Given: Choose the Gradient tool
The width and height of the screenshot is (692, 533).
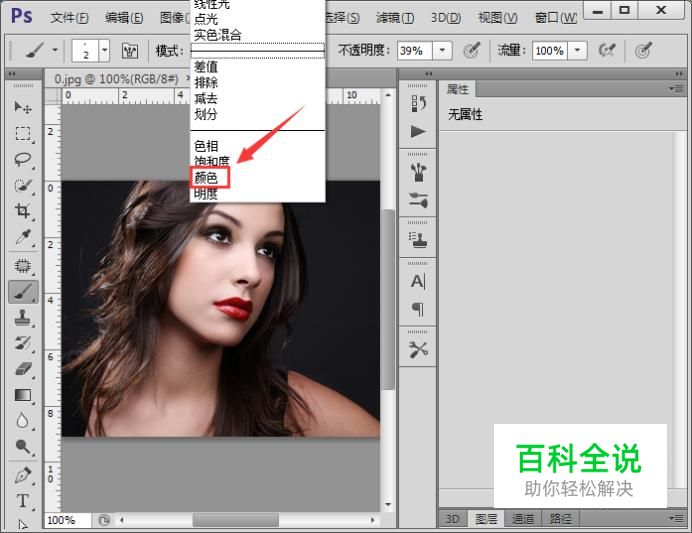Looking at the screenshot, I should tap(22, 395).
